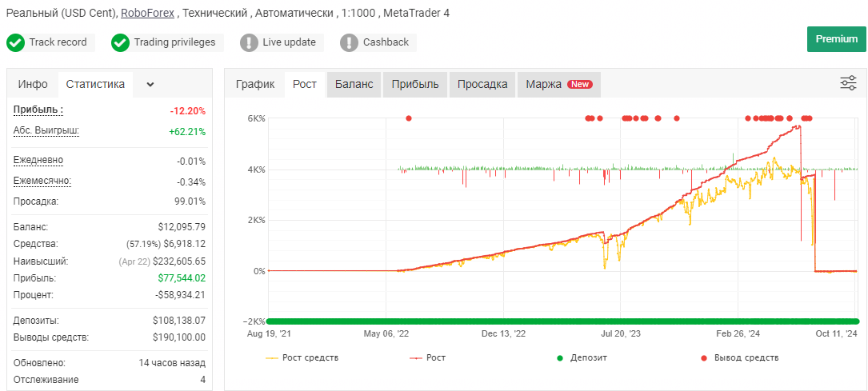Click the $108,138.07 deposits value
Screen dimensions: 868x391
tap(179, 321)
